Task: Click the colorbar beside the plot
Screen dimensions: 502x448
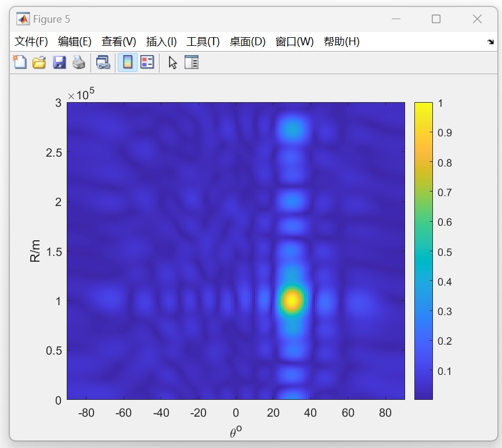Action: [x=423, y=251]
